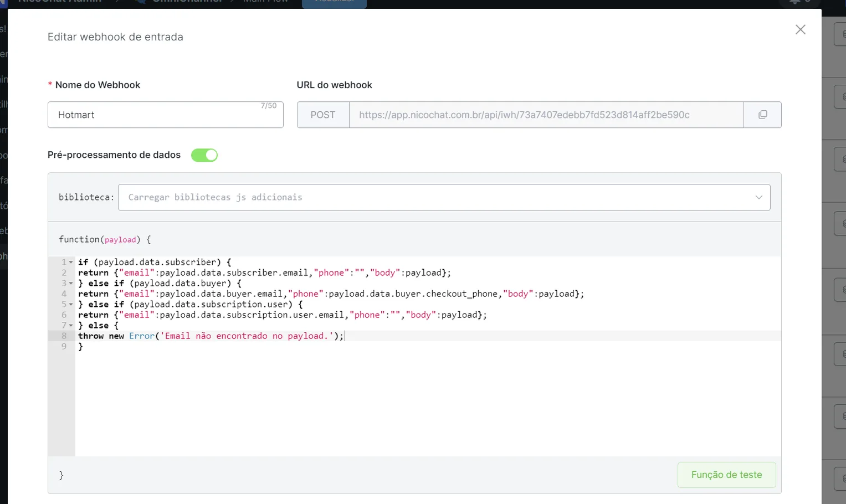The width and height of the screenshot is (846, 504).
Task: Click the URL do webhook label
Action: [x=334, y=85]
